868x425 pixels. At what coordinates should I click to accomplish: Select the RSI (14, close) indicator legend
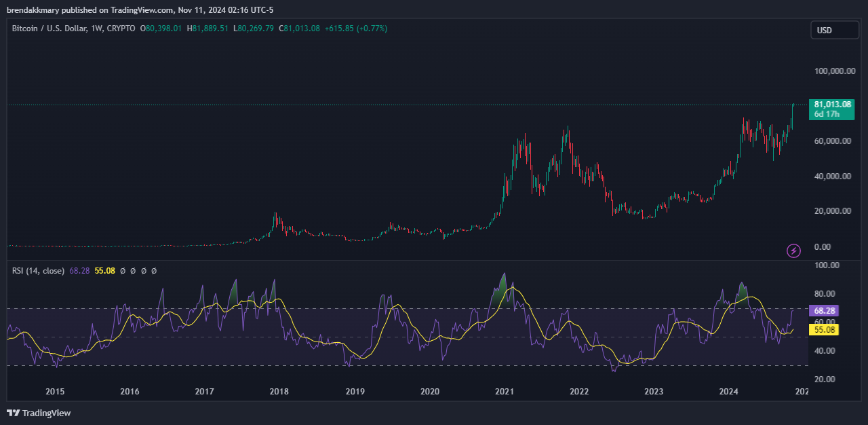pos(38,270)
